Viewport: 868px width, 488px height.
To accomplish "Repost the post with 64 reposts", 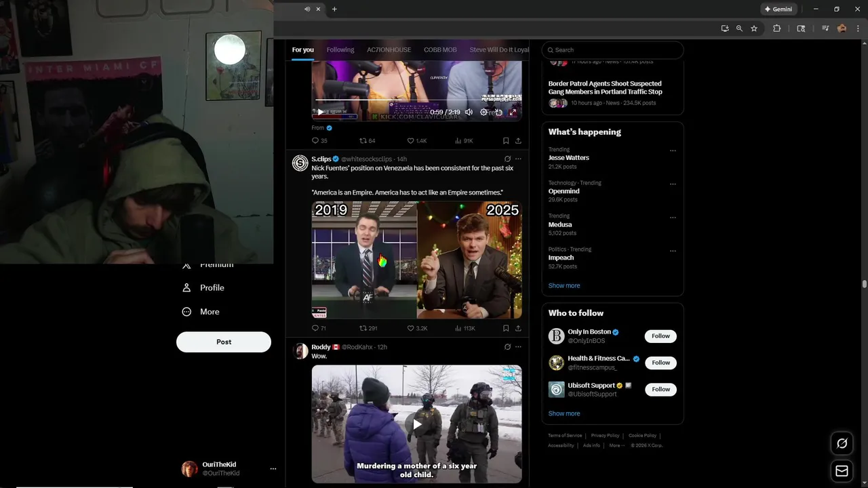I will point(367,141).
